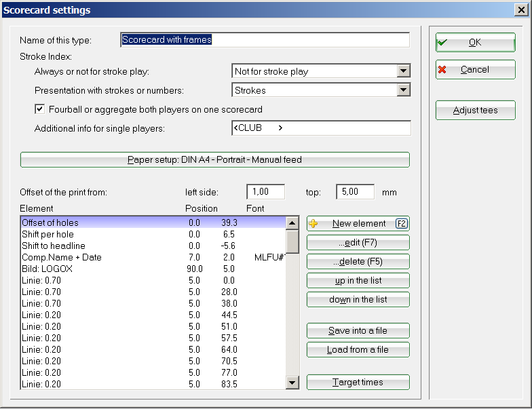Click the green checkmark OK button
This screenshot has height=409, width=532.
point(475,42)
